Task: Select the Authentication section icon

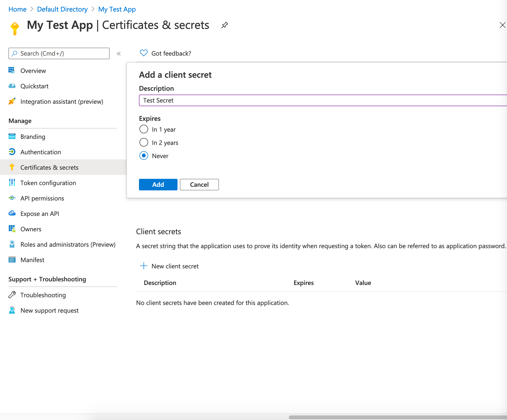Action: 12,152
